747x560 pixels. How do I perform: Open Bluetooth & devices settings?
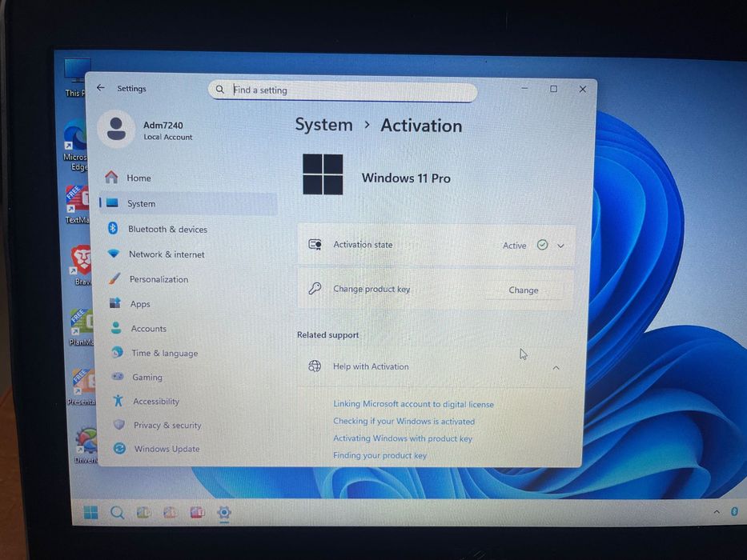click(x=167, y=229)
